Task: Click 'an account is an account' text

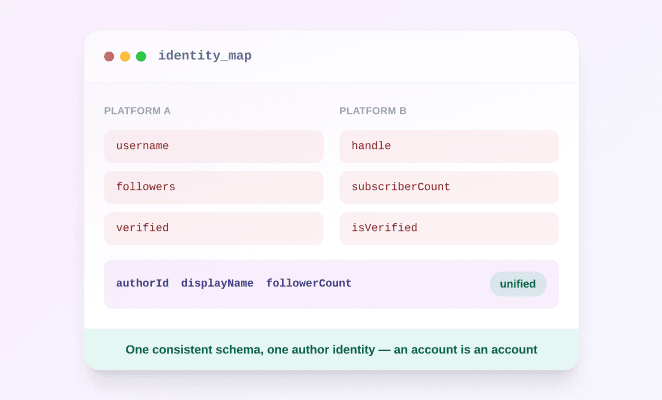Action: (x=465, y=350)
